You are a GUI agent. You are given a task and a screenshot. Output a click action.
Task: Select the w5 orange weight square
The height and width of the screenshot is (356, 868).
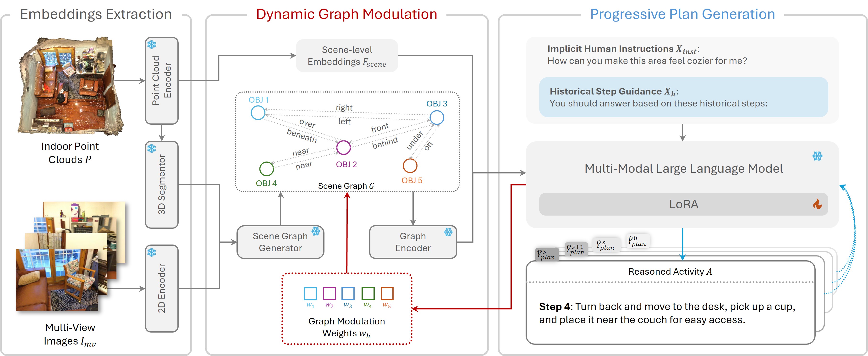coord(387,294)
